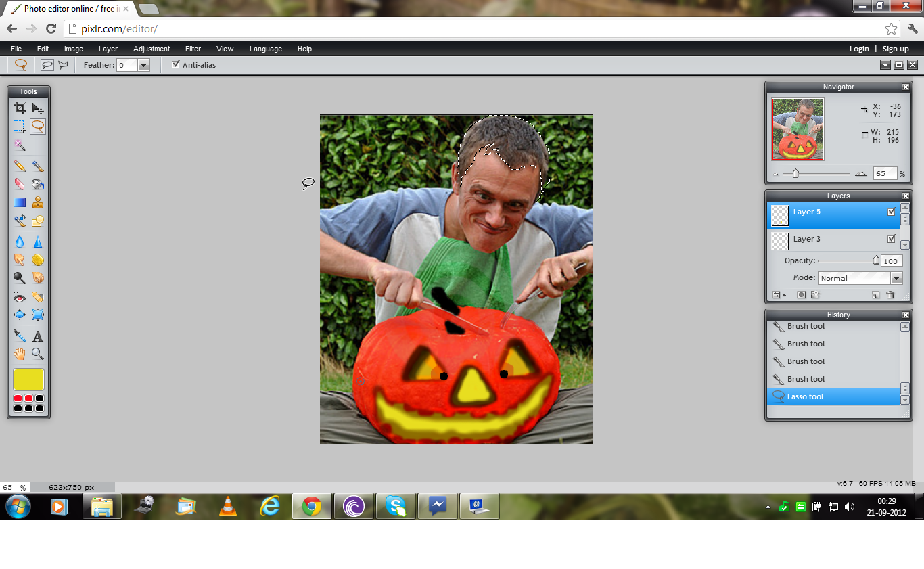The width and height of the screenshot is (924, 569).
Task: Open the File menu
Action: click(16, 49)
